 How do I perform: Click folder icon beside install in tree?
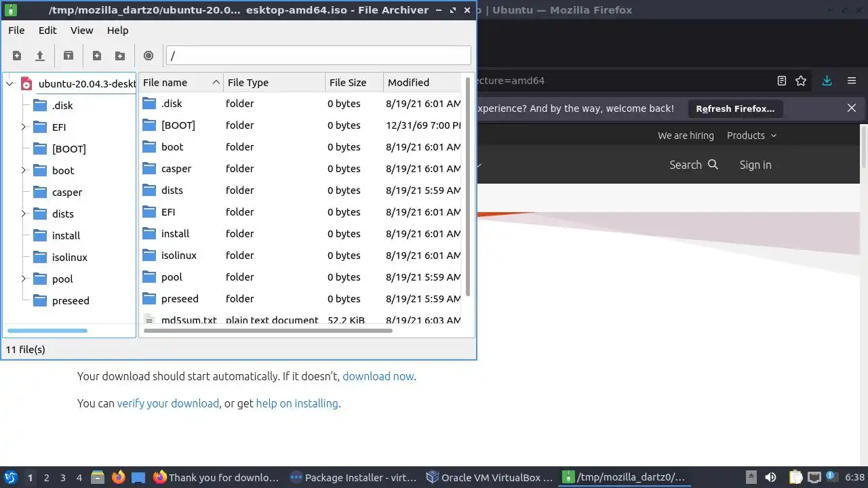click(x=40, y=236)
